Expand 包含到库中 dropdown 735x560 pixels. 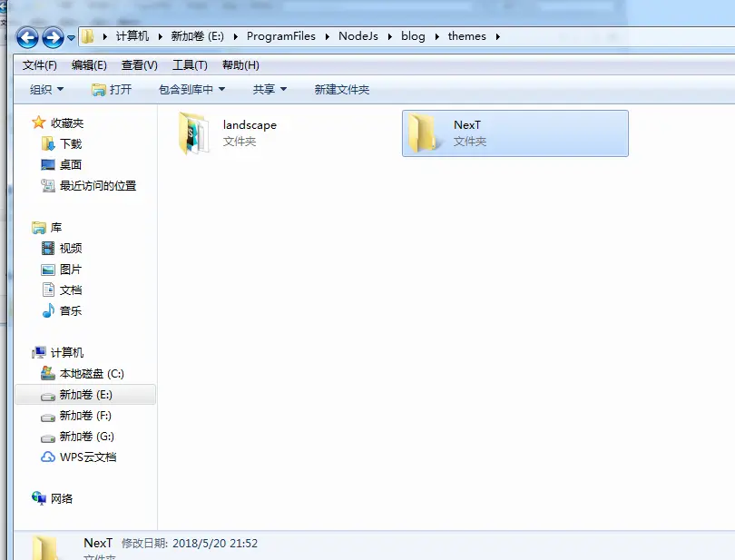tap(191, 89)
